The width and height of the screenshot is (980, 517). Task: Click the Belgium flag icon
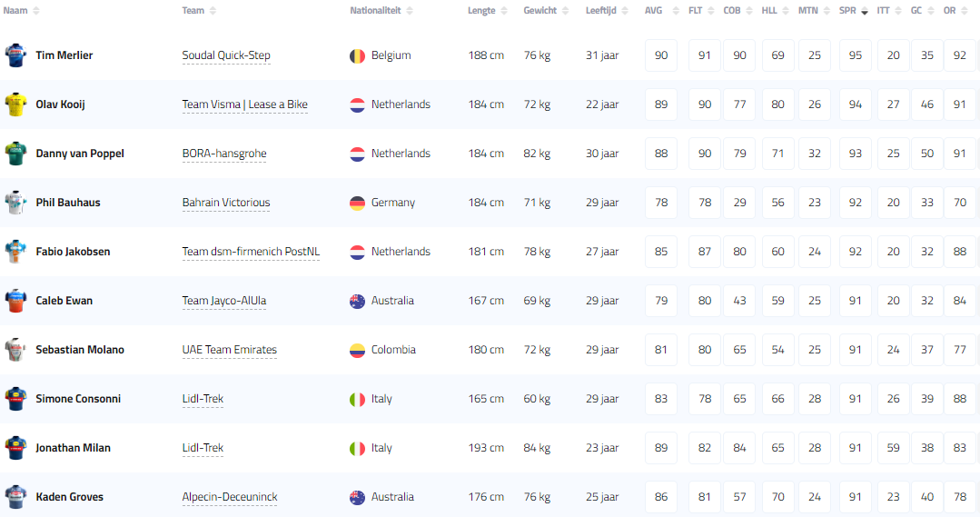358,55
